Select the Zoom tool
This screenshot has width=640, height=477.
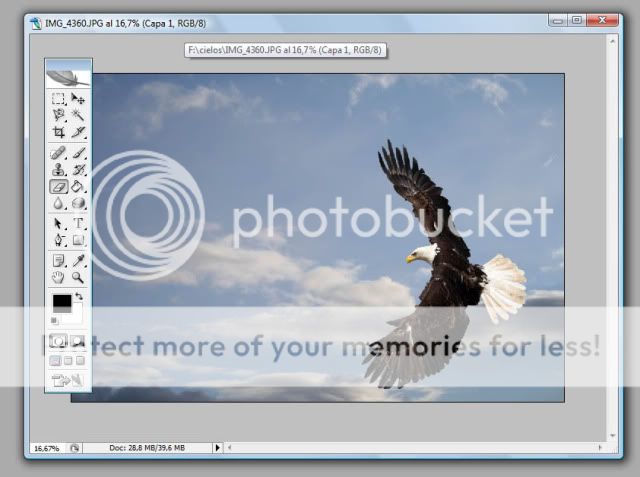coord(78,277)
